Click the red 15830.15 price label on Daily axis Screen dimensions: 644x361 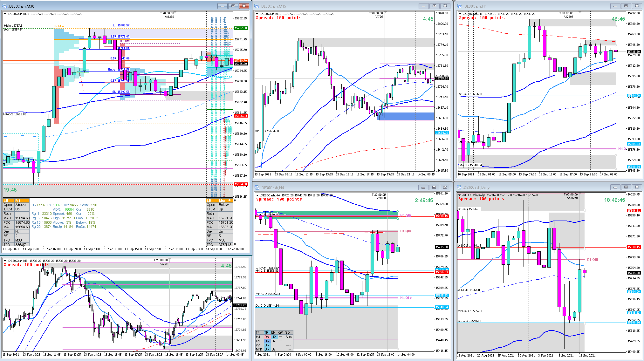(633, 247)
